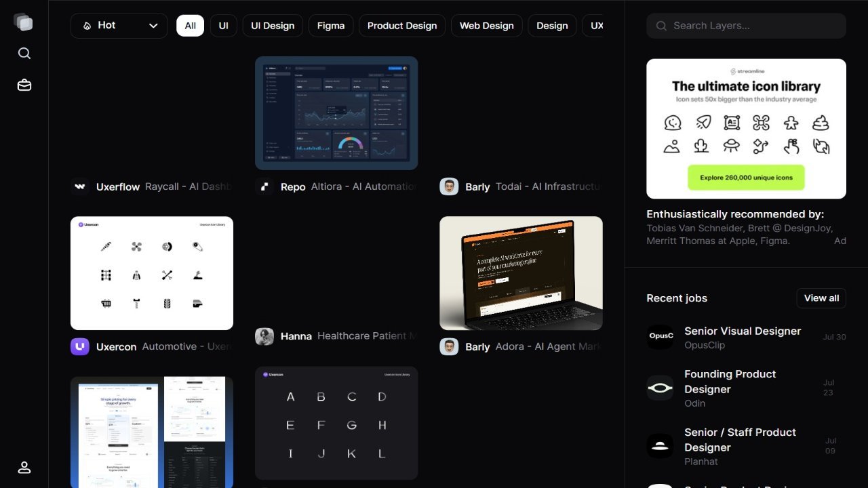The image size is (868, 488).
Task: Click the 'Jul 09' job date
Action: click(x=831, y=446)
